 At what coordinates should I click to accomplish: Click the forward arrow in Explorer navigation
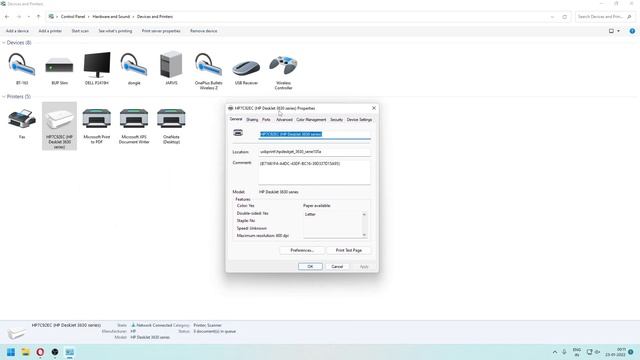(19, 17)
